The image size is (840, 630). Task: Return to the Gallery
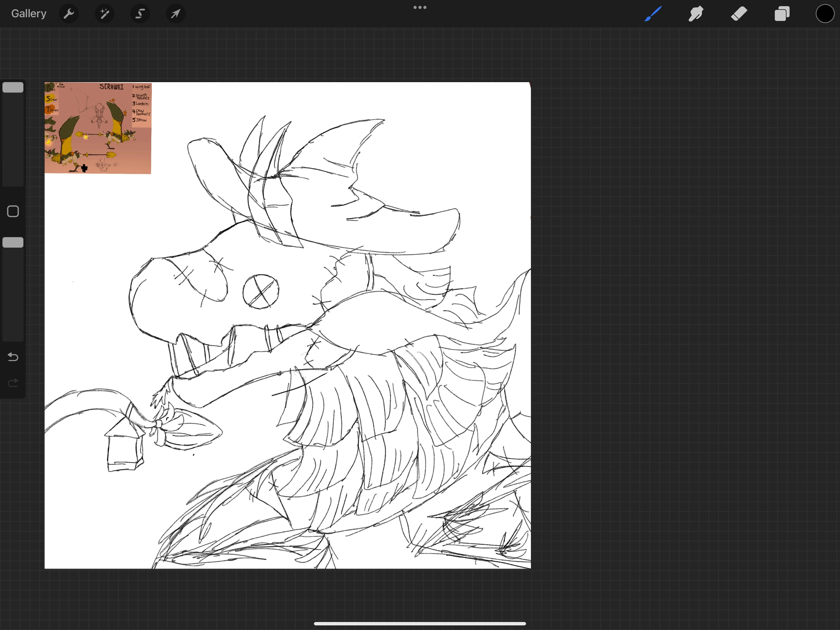tap(29, 13)
